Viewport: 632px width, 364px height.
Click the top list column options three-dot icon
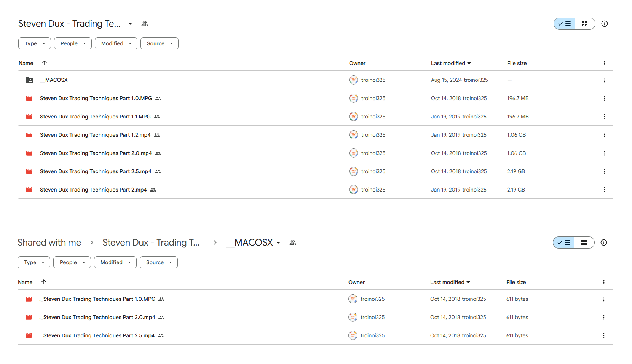coord(604,63)
